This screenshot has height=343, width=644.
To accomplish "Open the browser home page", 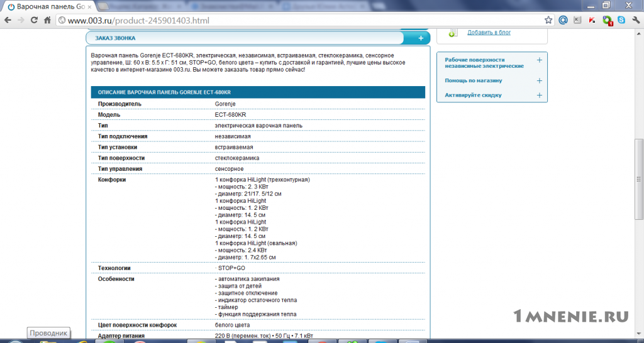I will click(47, 20).
